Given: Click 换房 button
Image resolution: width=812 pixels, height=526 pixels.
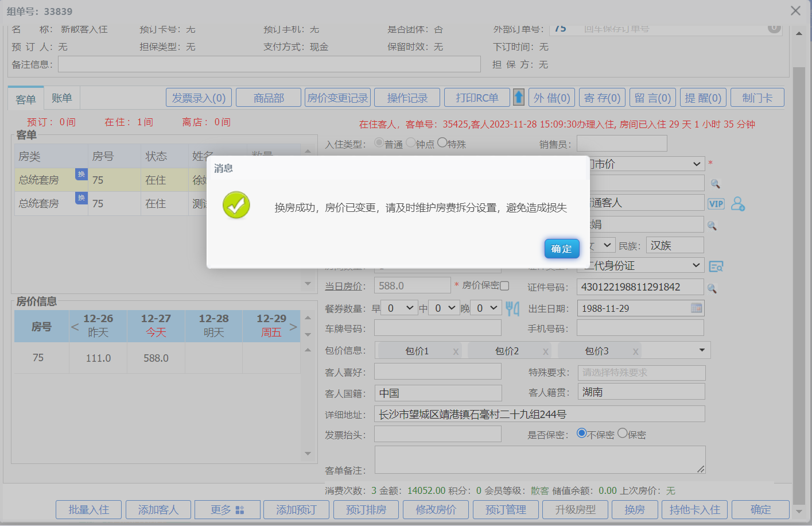Looking at the screenshot, I should pos(635,510).
